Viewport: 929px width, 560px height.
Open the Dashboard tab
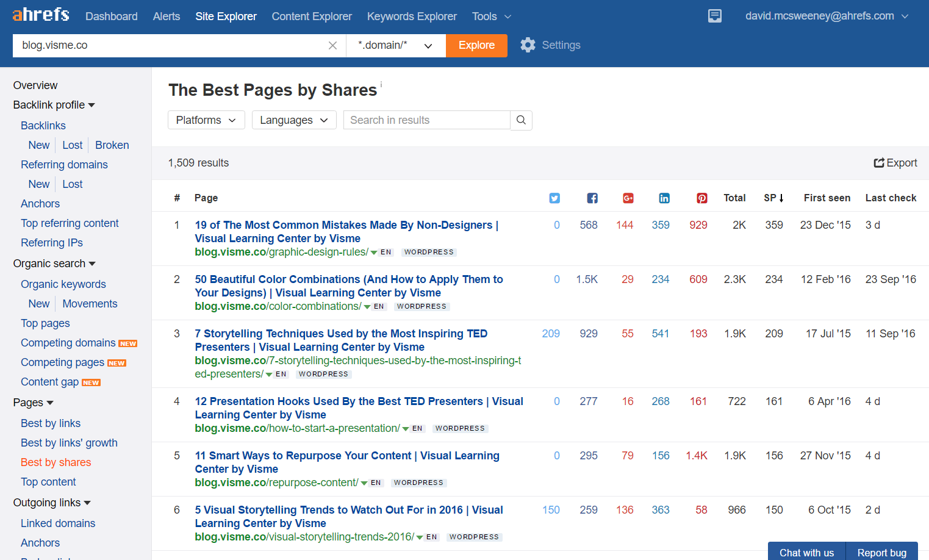[x=112, y=16]
